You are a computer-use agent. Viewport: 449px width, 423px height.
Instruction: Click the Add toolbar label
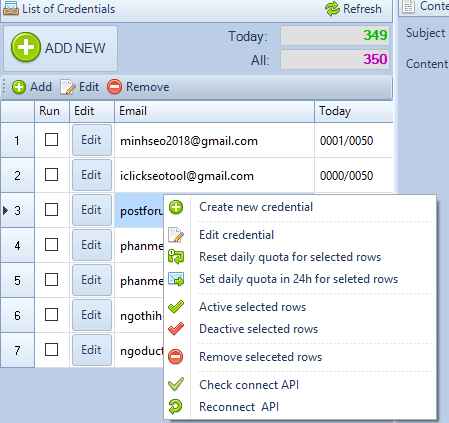click(41, 87)
